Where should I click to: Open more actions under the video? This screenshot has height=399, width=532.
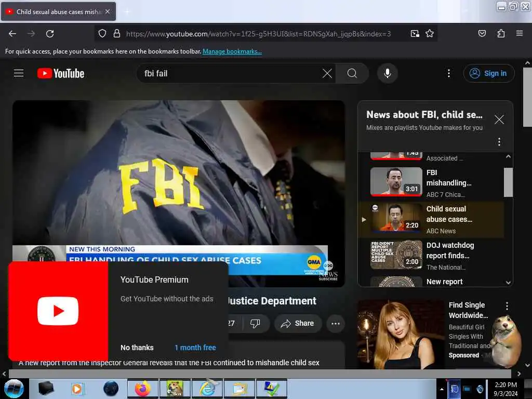[x=336, y=323]
